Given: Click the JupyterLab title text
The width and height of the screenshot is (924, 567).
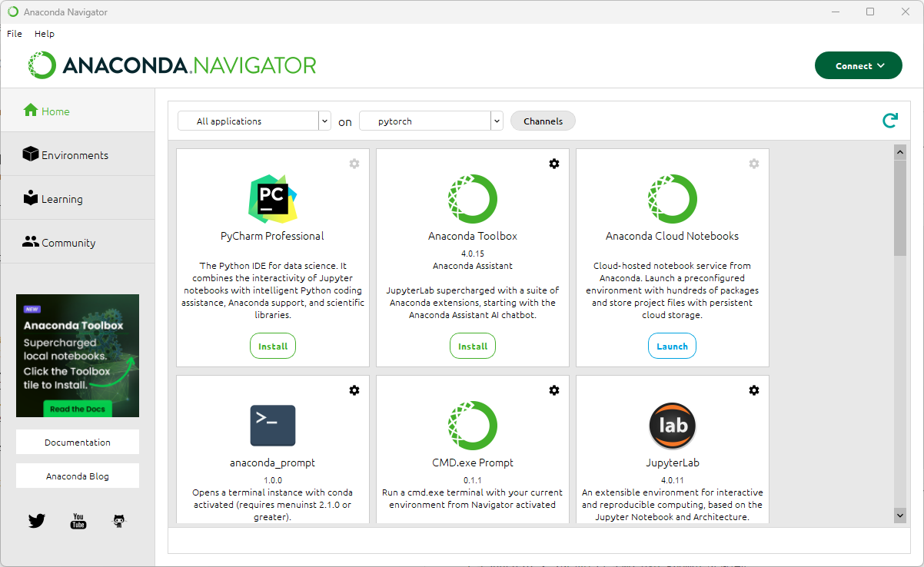Looking at the screenshot, I should coord(673,463).
